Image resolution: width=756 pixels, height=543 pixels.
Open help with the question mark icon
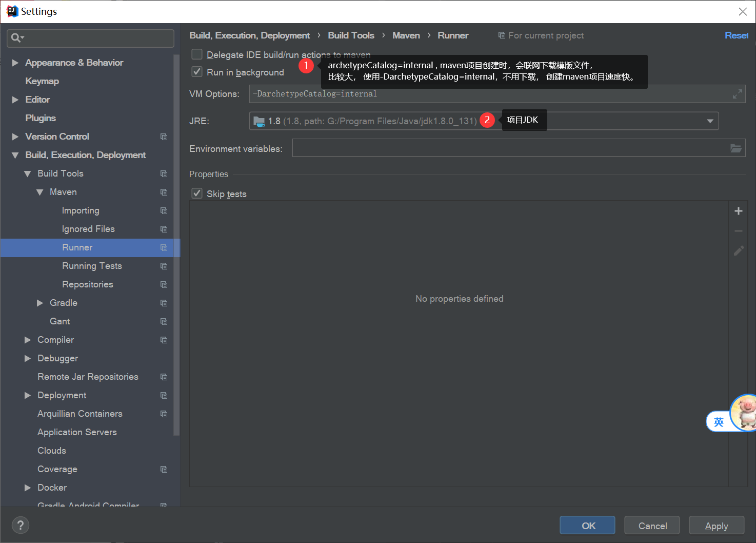pyautogui.click(x=21, y=525)
